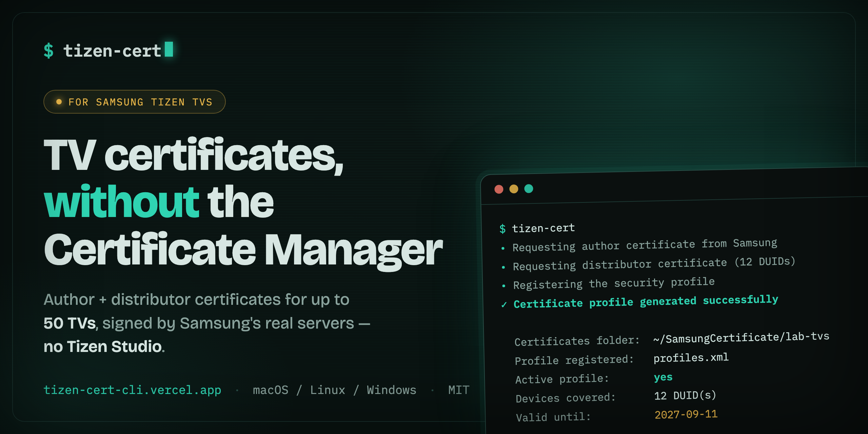Viewport: 868px width, 434px height.
Task: Click the expiry date '2027-09-11'
Action: [x=686, y=414]
